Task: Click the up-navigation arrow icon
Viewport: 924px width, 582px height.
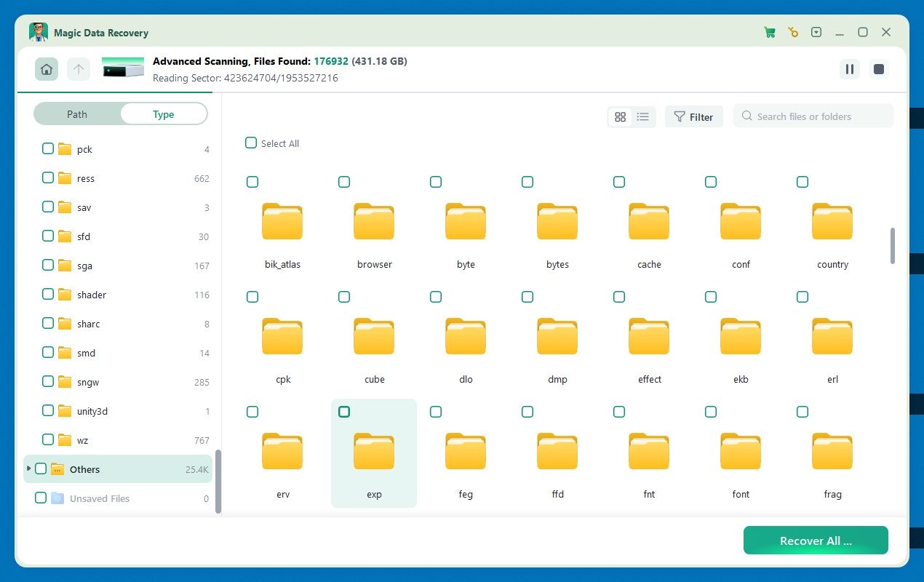Action: [79, 69]
